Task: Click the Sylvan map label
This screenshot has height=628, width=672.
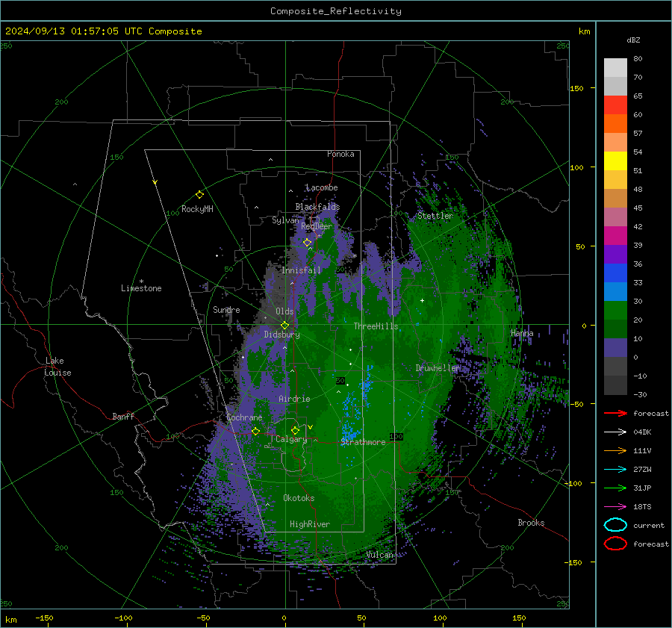Action: pos(285,220)
